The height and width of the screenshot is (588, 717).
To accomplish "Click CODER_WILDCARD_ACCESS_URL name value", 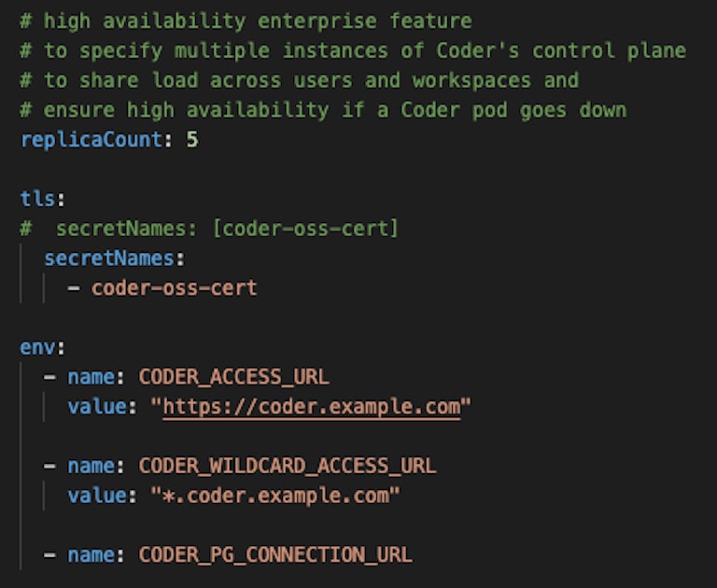I will (288, 466).
